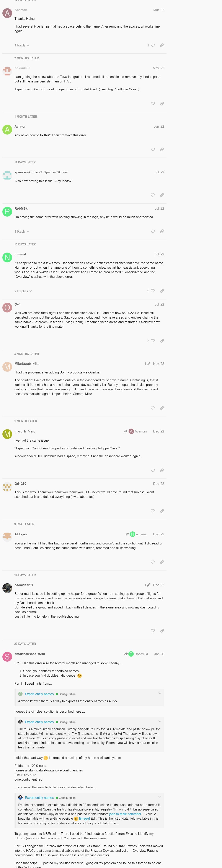The image size is (222, 868).
Task: Expand Aceman's 1 Reply list
Action: pos(22,46)
